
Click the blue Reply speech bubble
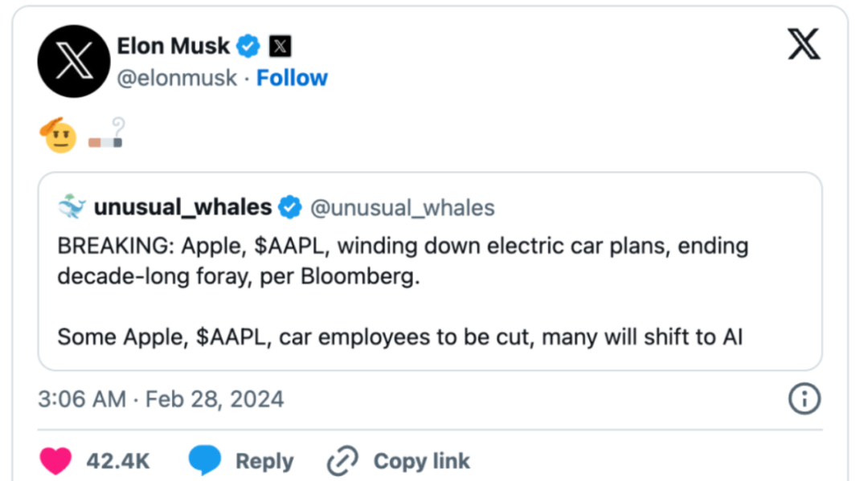[x=205, y=461]
